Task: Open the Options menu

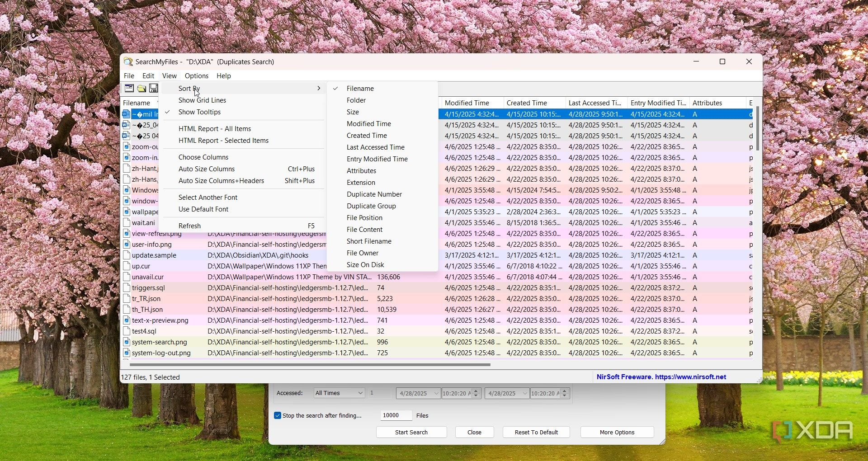Action: 197,75
